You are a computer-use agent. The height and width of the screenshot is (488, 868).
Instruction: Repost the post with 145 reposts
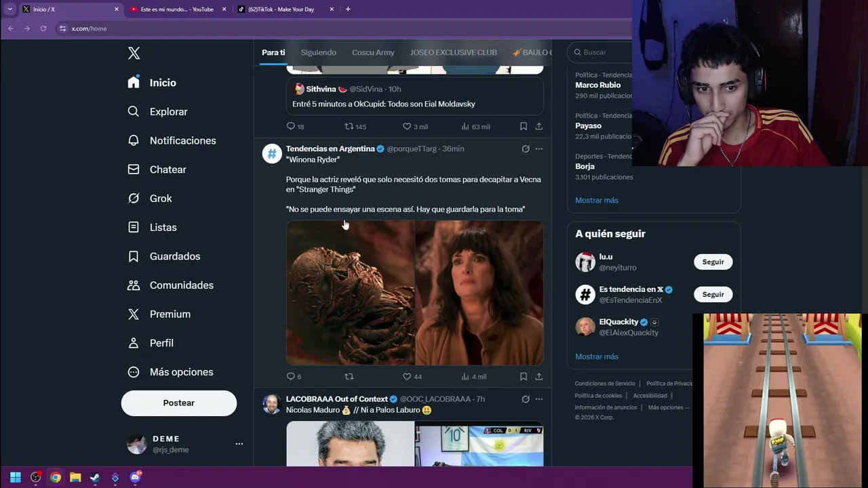pyautogui.click(x=355, y=127)
